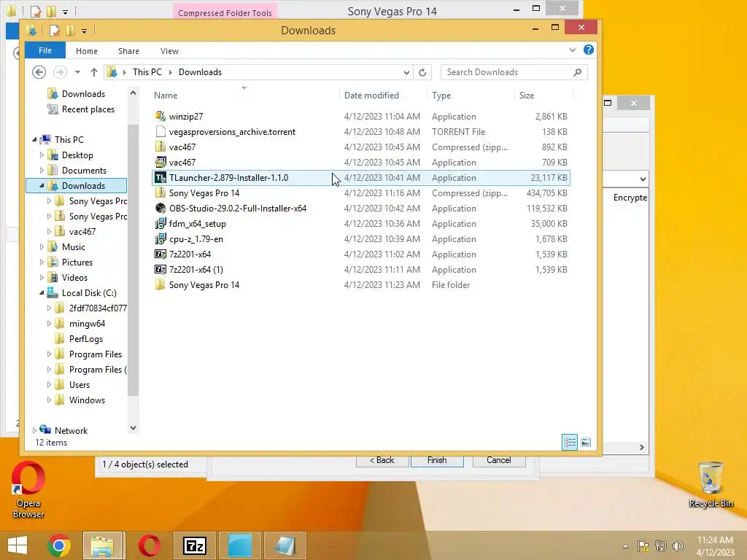Select the vegasproversions_archive.torrent file icon
This screenshot has height=560, width=747.
click(160, 132)
